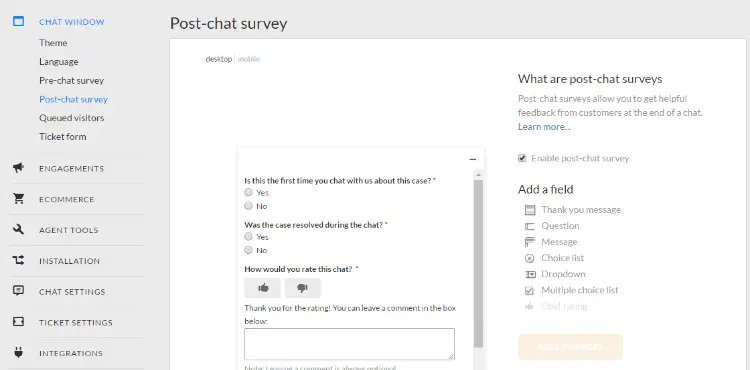Open the Pre-chat survey page
750x370 pixels.
(x=71, y=80)
